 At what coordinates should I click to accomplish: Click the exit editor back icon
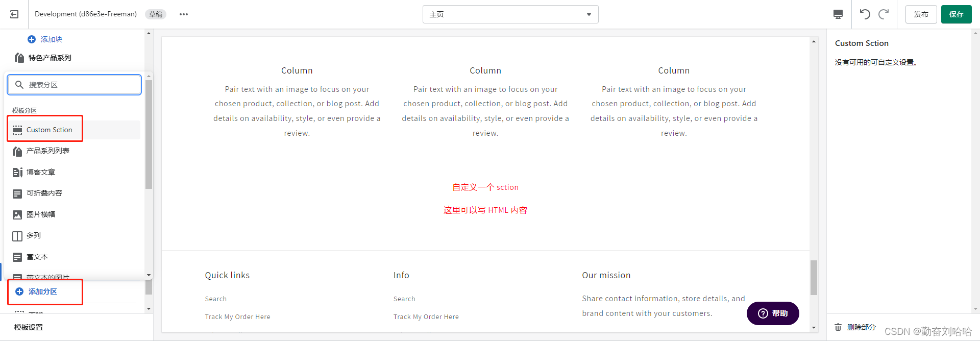pyautogui.click(x=14, y=14)
